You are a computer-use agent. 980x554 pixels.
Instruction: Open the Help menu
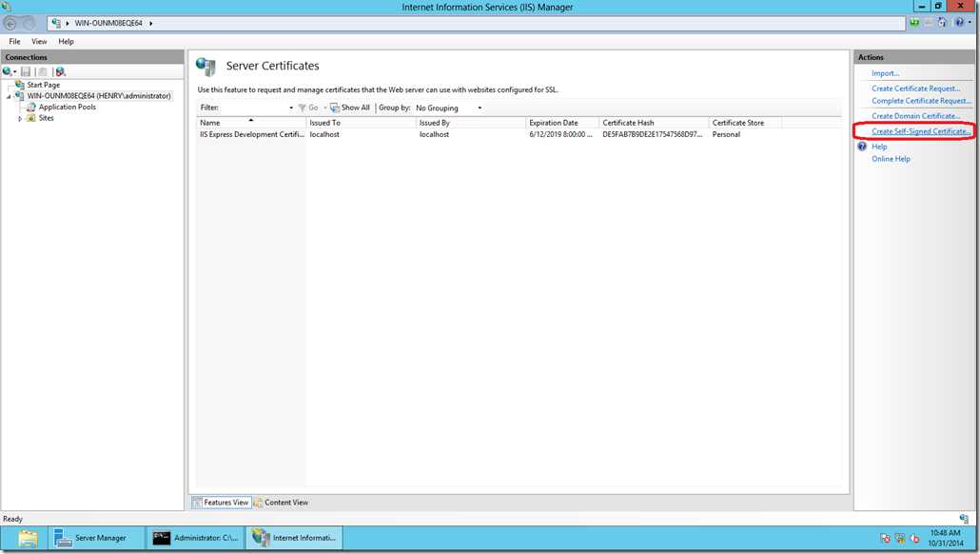67,41
